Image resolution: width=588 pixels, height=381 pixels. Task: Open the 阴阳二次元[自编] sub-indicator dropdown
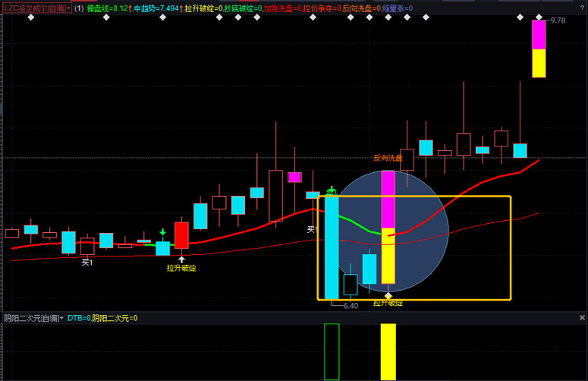33,318
